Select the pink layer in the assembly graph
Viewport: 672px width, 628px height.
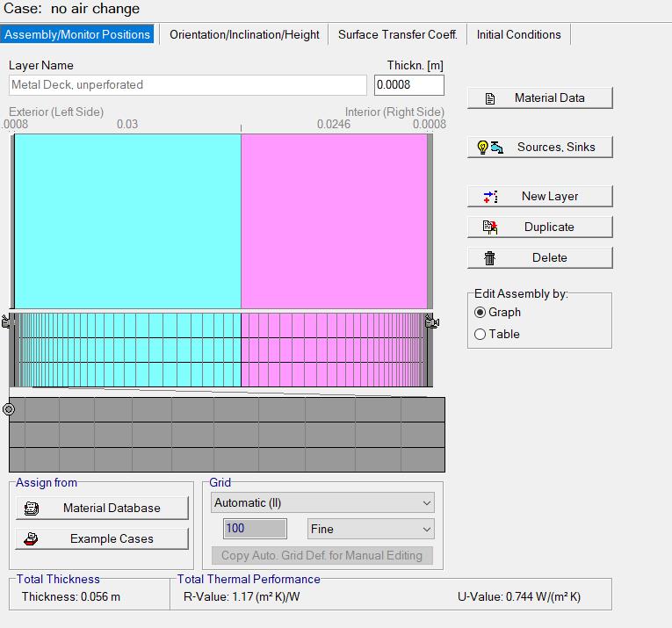point(334,220)
